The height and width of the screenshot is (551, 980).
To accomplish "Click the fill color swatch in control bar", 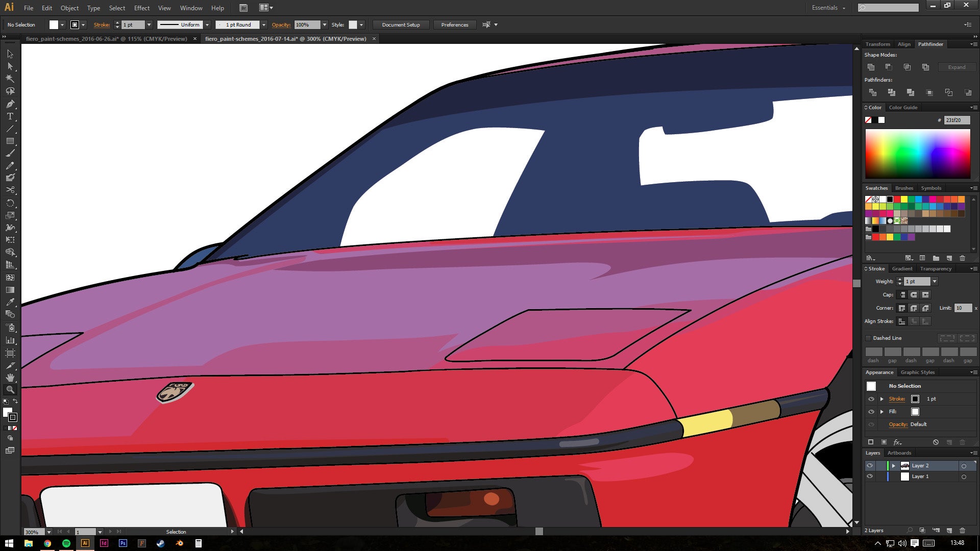I will 54,24.
